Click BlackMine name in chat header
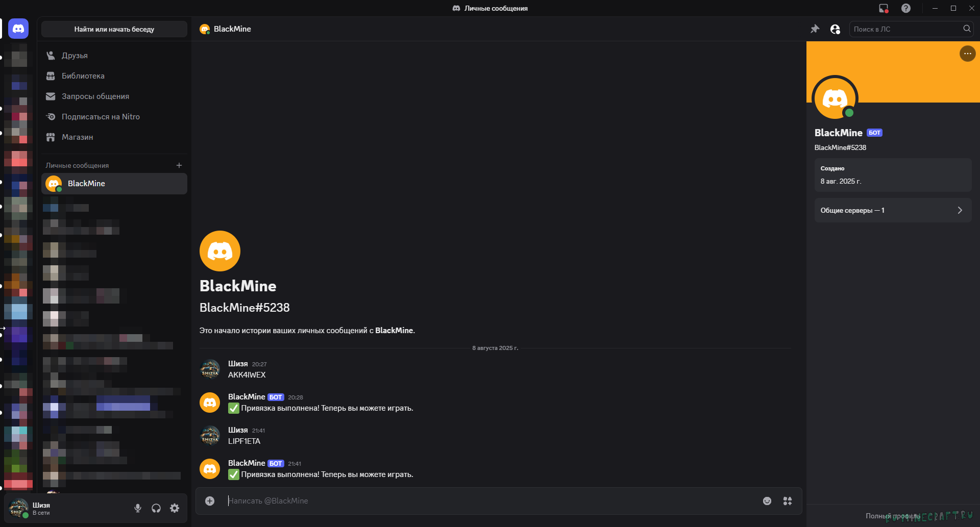The image size is (980, 527). (x=232, y=29)
